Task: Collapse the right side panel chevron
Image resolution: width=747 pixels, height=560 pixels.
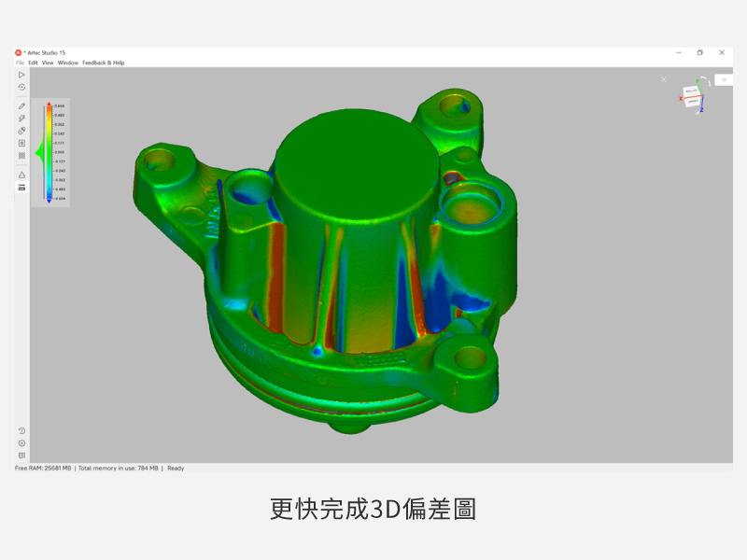Action: click(x=724, y=79)
